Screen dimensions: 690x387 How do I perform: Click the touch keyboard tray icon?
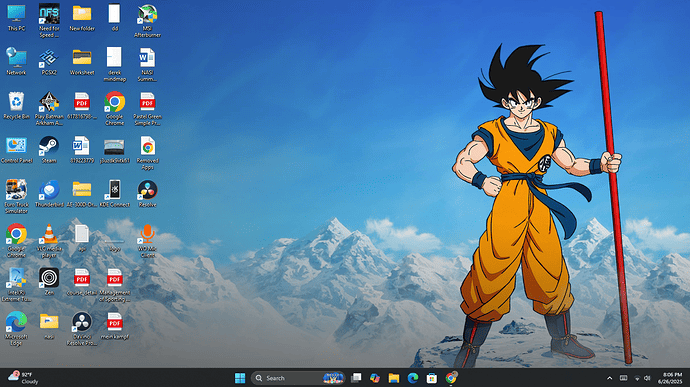tap(624, 378)
